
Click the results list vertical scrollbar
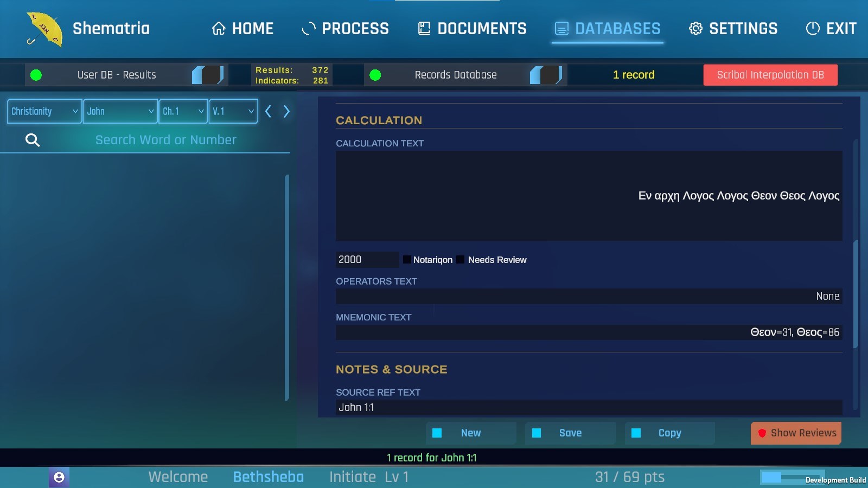(x=287, y=287)
